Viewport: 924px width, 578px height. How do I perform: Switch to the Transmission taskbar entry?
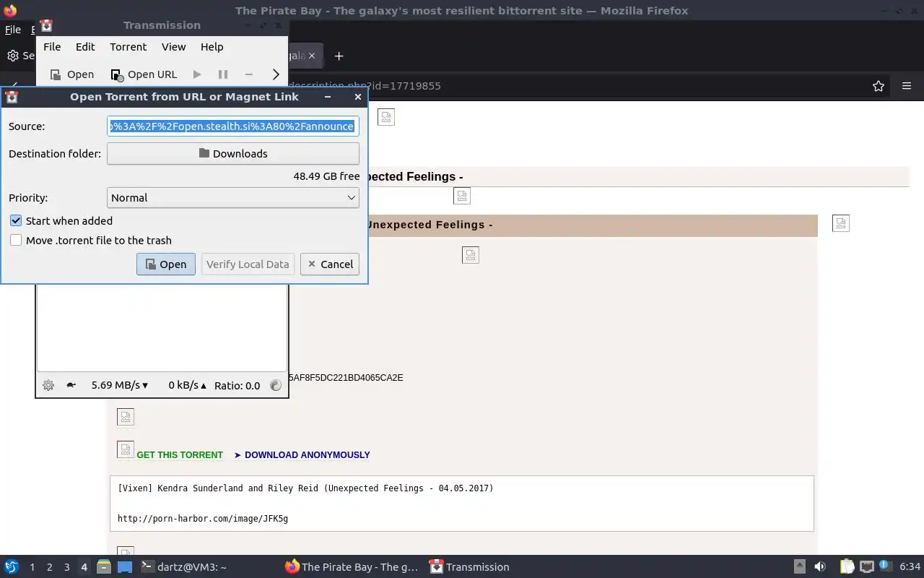[469, 566]
